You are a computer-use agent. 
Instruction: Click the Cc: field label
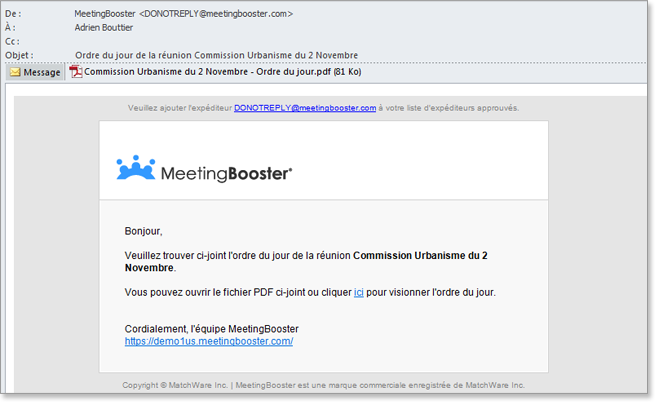[x=12, y=42]
